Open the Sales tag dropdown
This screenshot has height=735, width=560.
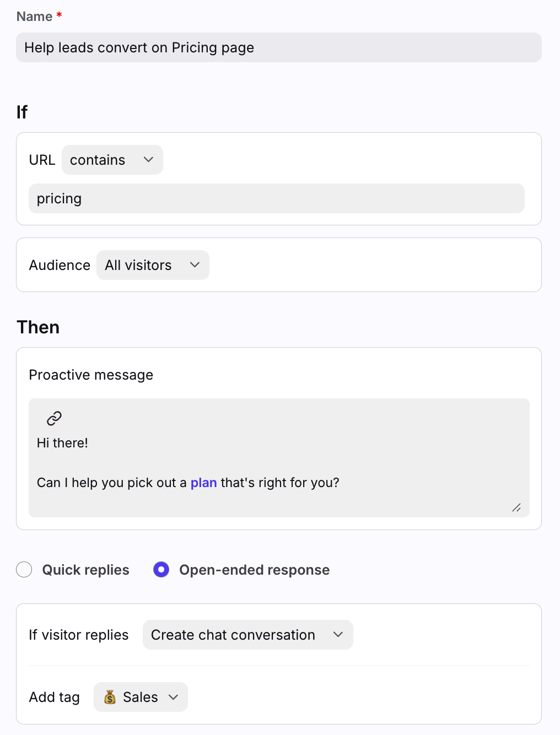(141, 698)
